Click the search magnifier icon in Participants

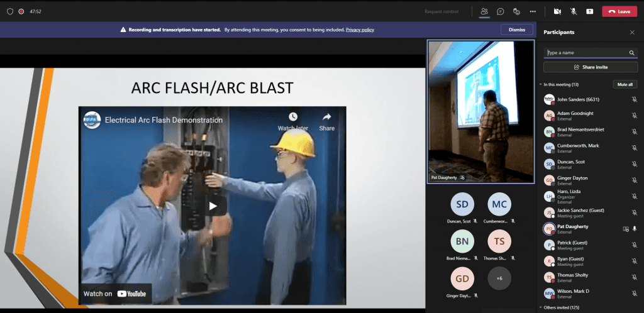(x=631, y=53)
